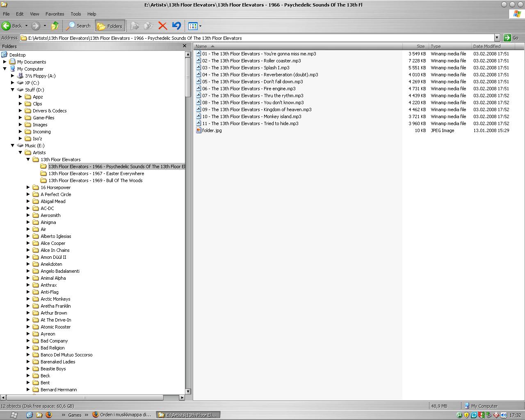525x420 pixels.
Task: Open the File menu
Action: point(6,14)
